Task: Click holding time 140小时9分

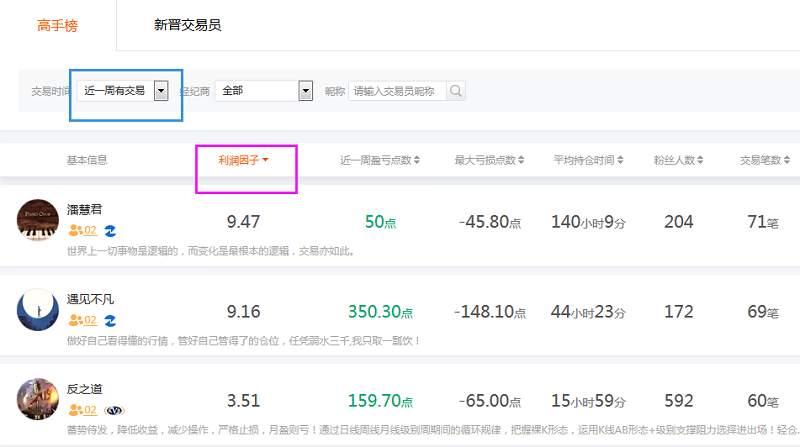Action: [588, 221]
